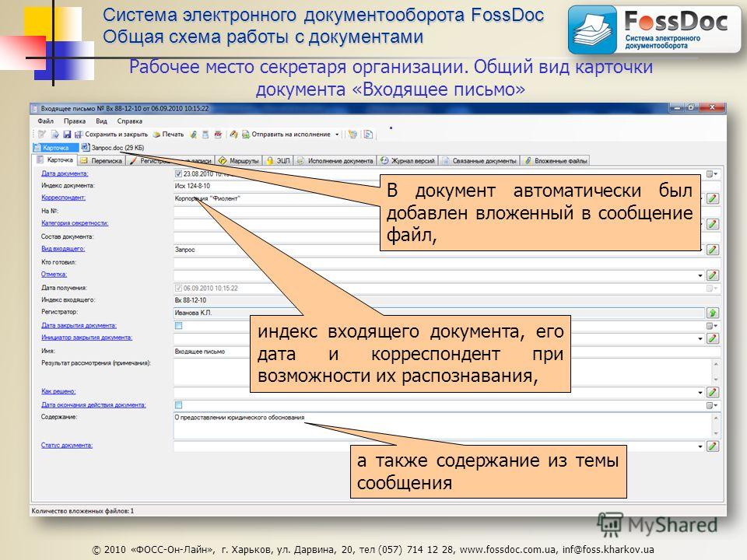The height and width of the screenshot is (560, 747).
Task: Open calendar dropdown for Дата закрытия документа
Action: click(x=712, y=326)
